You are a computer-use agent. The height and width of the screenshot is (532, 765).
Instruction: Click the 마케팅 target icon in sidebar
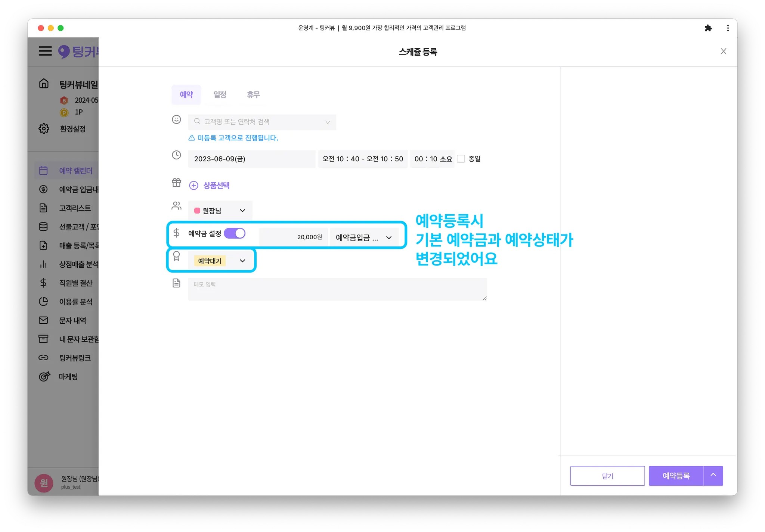pos(44,376)
